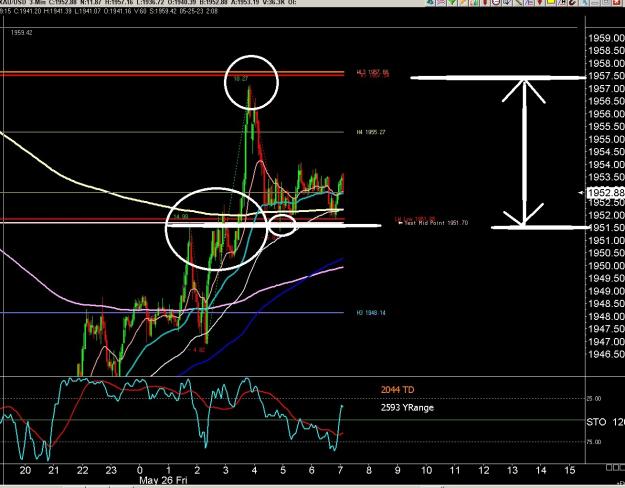Screen dimensions: 625x488
Task: Click the 1947.00 price axis label
Action: point(606,342)
